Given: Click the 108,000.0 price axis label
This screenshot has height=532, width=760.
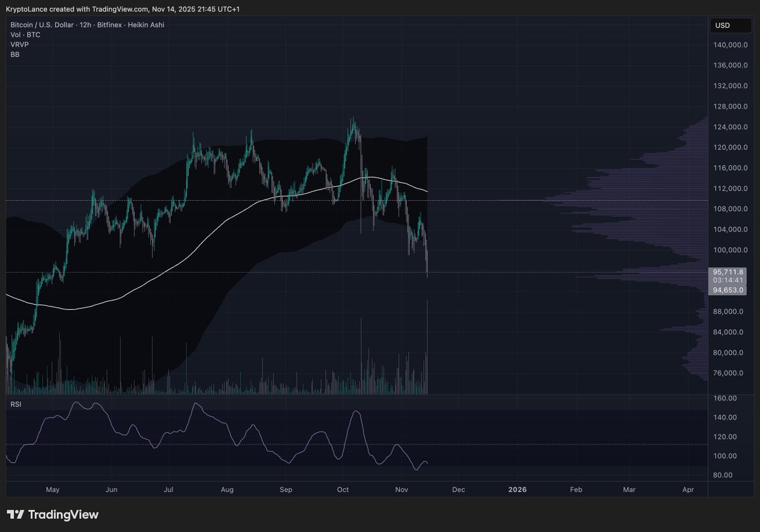Looking at the screenshot, I should click(730, 209).
